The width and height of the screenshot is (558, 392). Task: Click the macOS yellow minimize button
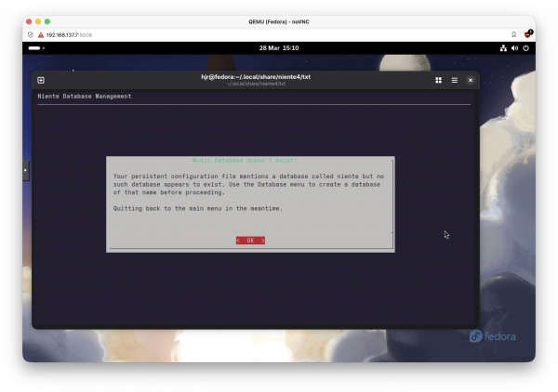point(38,20)
